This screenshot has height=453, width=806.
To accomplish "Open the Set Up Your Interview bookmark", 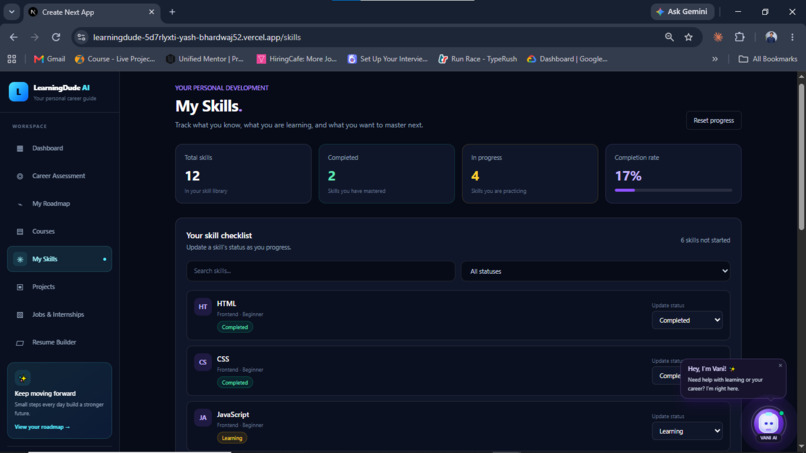I will point(388,59).
